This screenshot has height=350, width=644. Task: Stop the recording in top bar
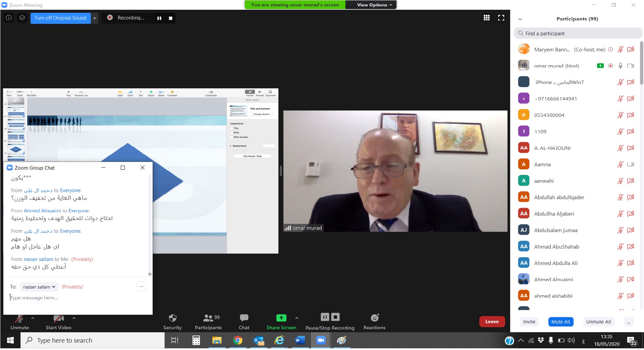[x=170, y=18]
